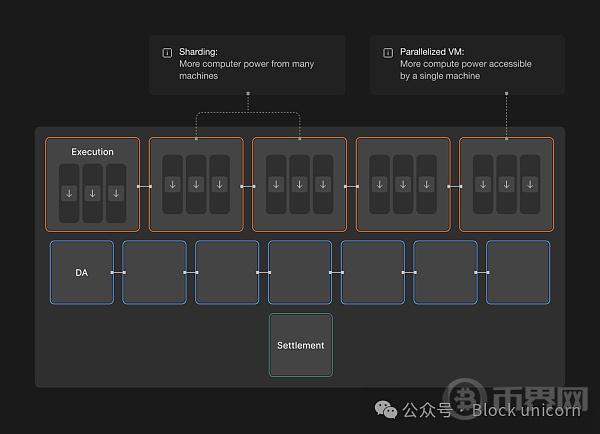Select the Settlement block
The width and height of the screenshot is (600, 434).
click(x=301, y=345)
